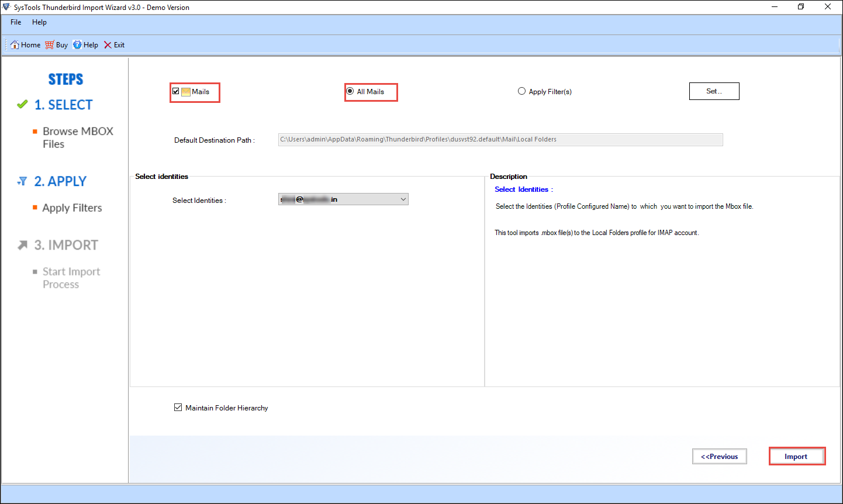
Task: Select the All Mails radio button
Action: (350, 91)
